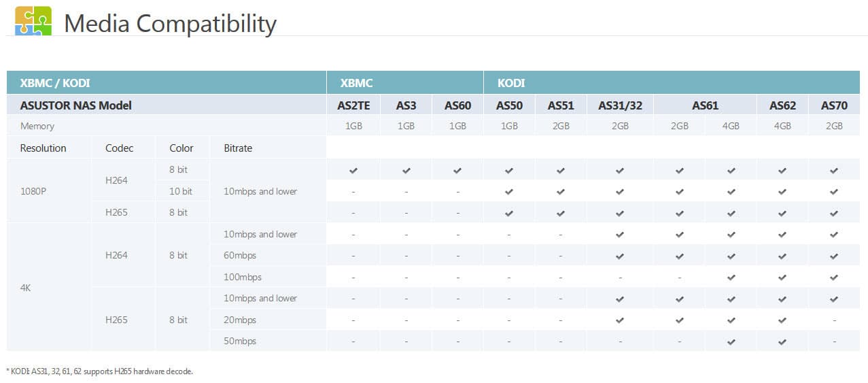This screenshot has width=868, height=383.
Task: Click the Resolution column label
Action: (44, 148)
